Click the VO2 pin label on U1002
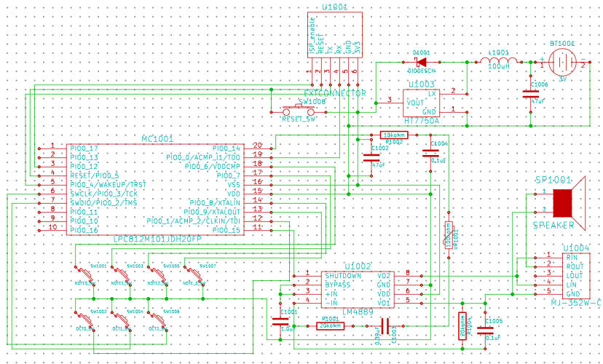Screen dimensions: 603x364 click(x=384, y=276)
